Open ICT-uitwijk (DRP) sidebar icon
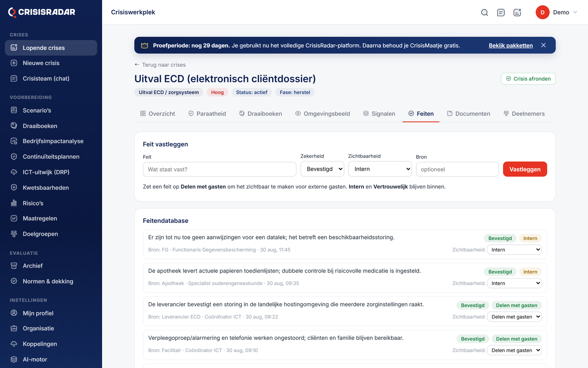588x368 pixels. tap(14, 172)
